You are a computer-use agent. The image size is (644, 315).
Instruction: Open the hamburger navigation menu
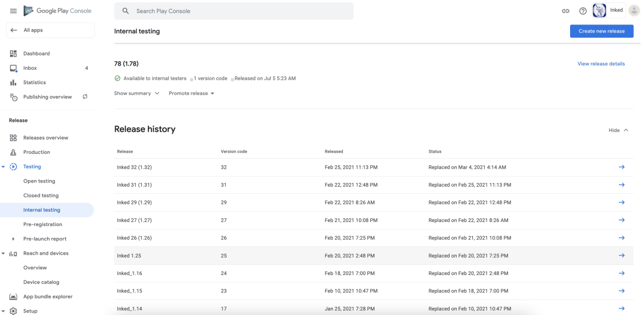tap(13, 11)
